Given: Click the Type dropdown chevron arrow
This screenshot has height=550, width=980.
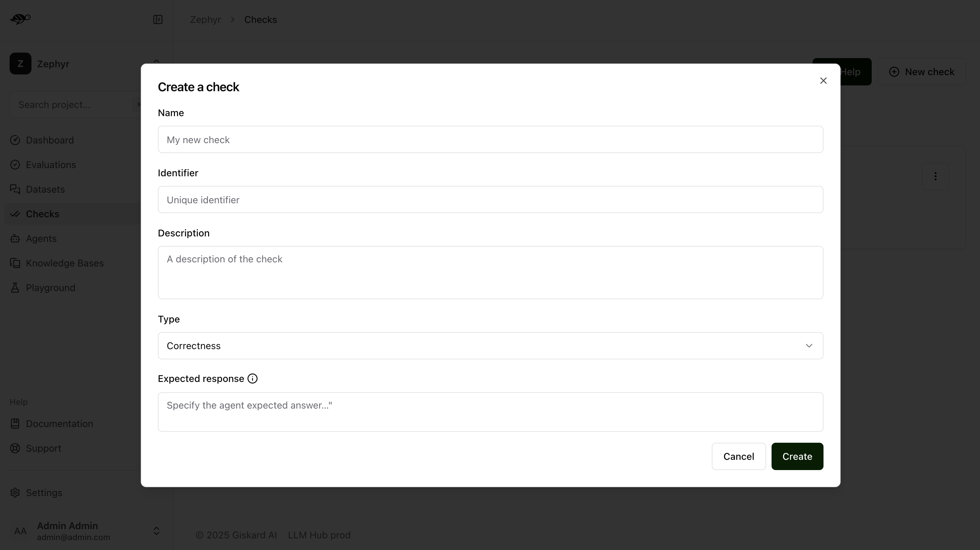Looking at the screenshot, I should coord(809,346).
